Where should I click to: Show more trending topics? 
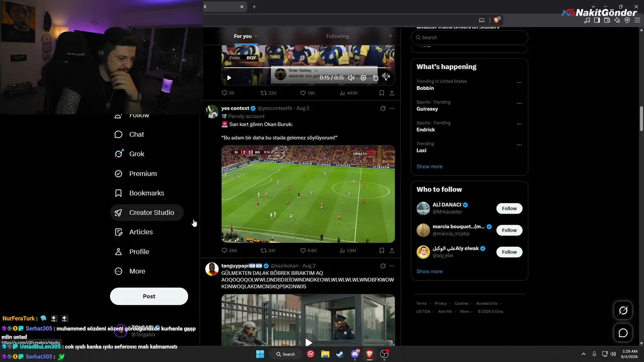[x=430, y=166]
